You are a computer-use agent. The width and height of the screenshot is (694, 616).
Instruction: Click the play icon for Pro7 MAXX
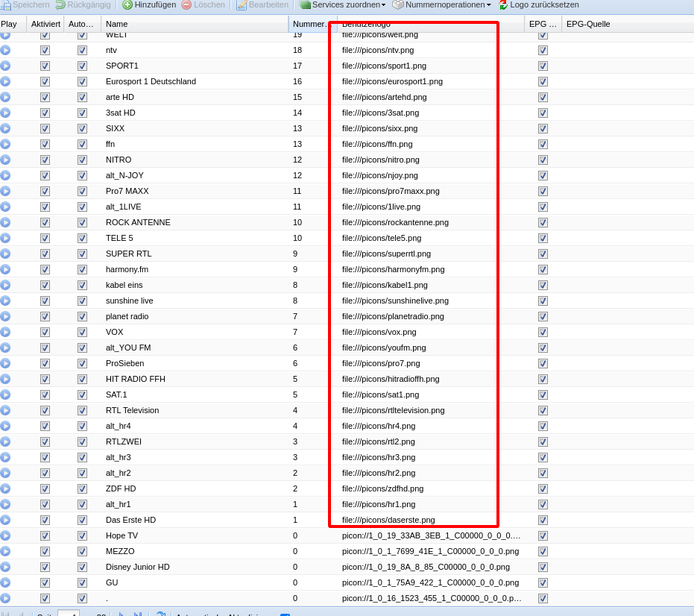click(x=5, y=191)
